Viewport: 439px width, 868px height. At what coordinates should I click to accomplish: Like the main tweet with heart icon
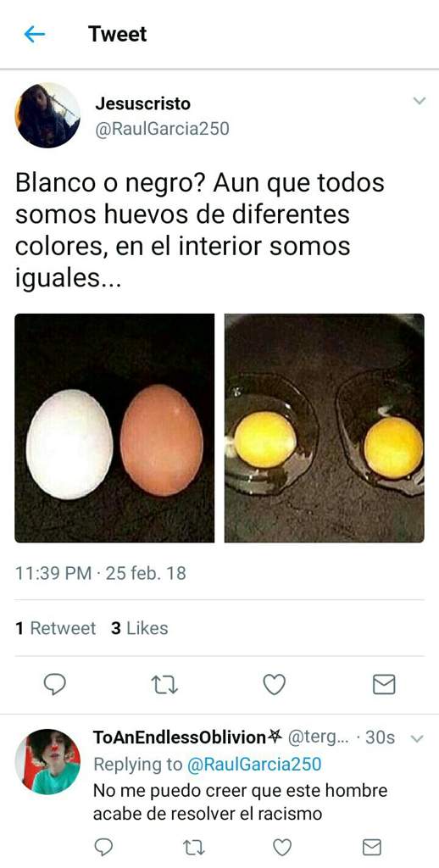click(x=274, y=685)
